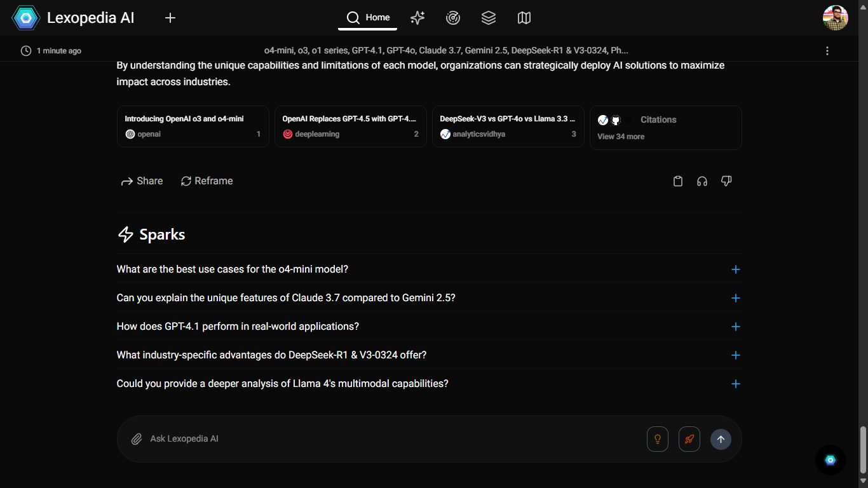Open the radar target icon tab

click(x=453, y=18)
